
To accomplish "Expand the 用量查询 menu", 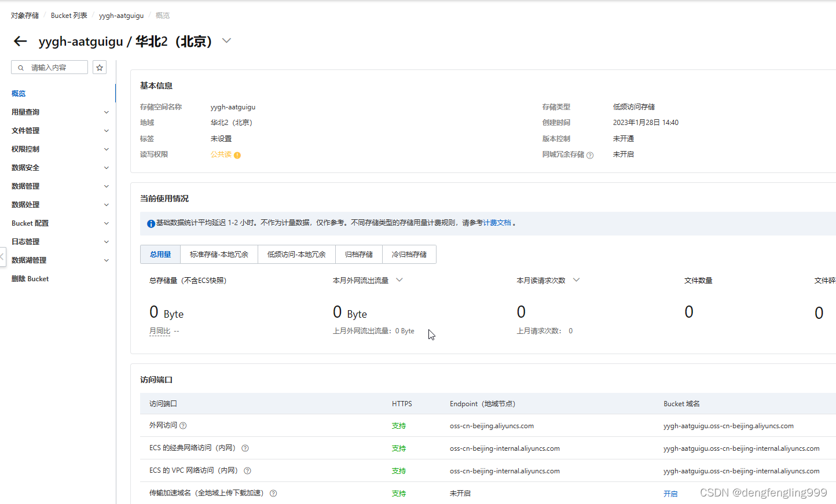I will tap(106, 112).
